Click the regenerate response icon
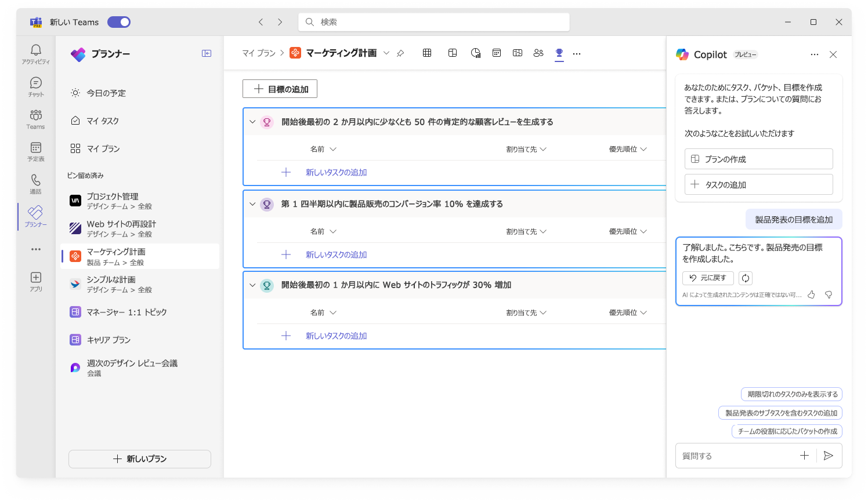868x502 pixels. [x=746, y=278]
